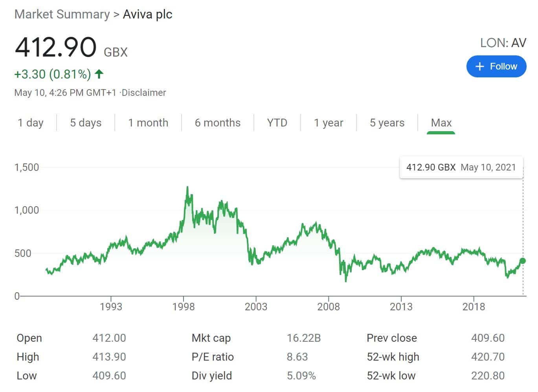Click the green upward arrow price indicator

point(99,73)
